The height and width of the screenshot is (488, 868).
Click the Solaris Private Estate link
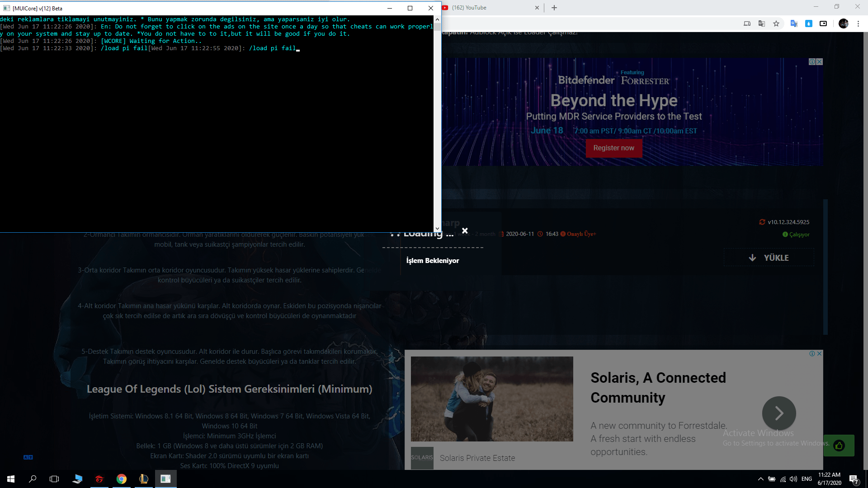pos(477,458)
